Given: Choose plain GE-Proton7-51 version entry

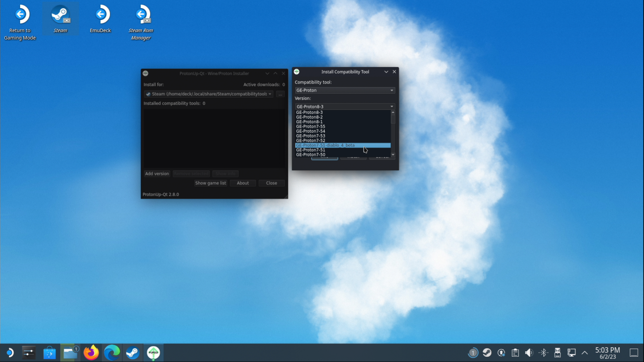Looking at the screenshot, I should click(x=343, y=150).
